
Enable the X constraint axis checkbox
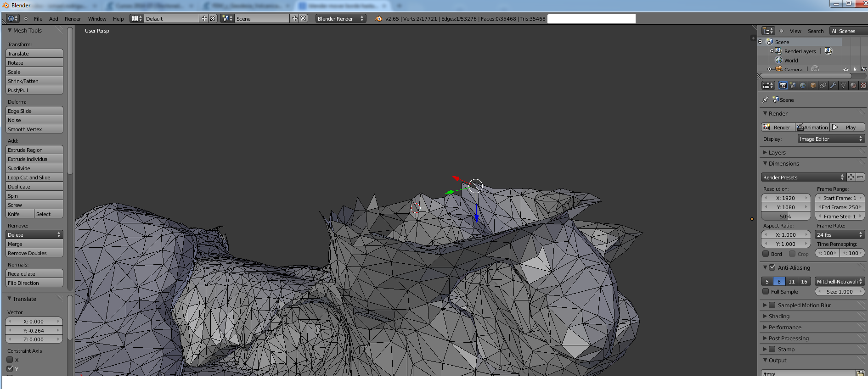[x=10, y=360]
